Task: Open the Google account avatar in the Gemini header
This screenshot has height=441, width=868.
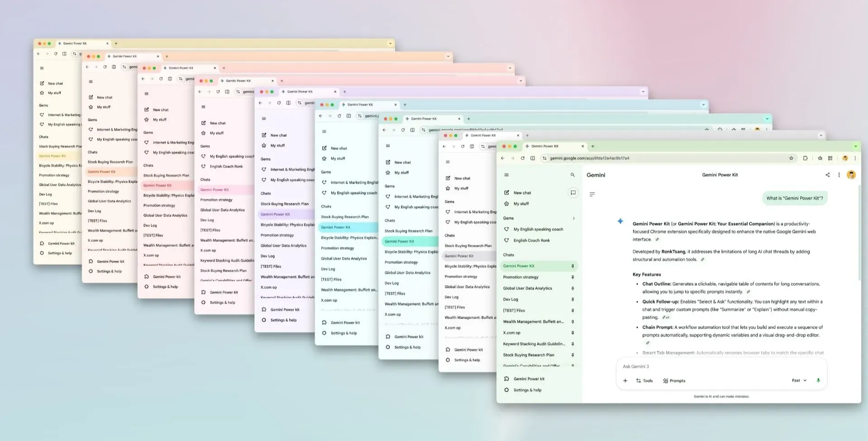Action: pyautogui.click(x=851, y=175)
